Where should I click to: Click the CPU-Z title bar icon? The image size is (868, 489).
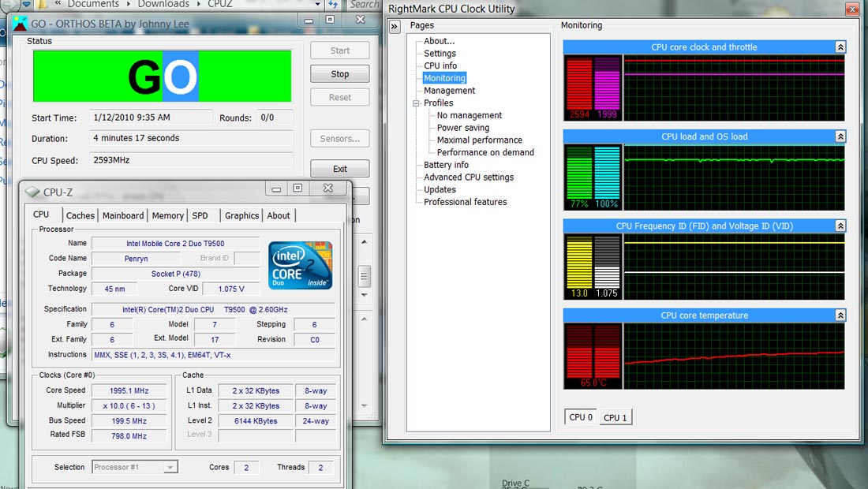point(32,192)
